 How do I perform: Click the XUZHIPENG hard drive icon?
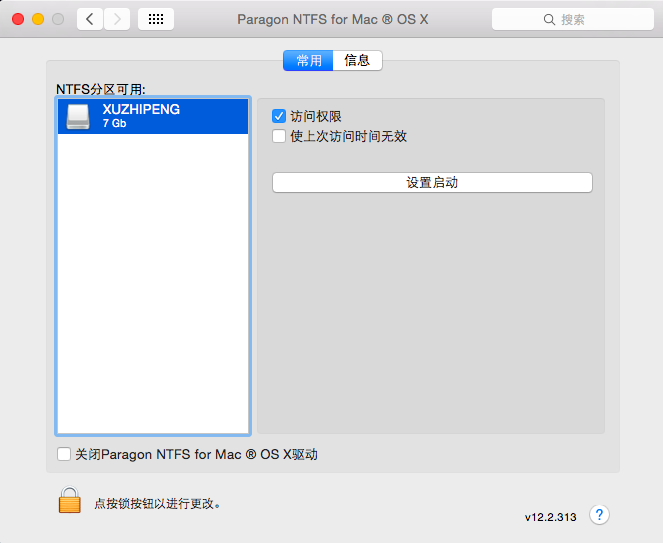click(78, 116)
